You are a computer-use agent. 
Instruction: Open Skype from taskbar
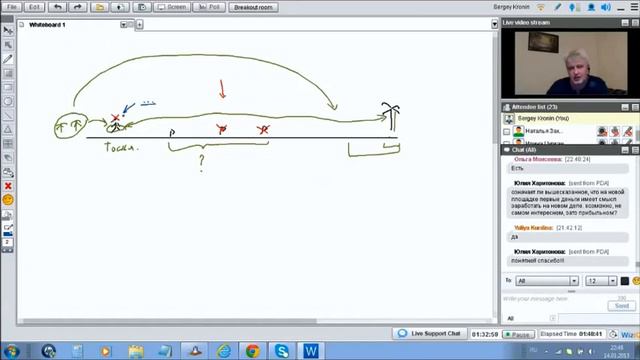(282, 351)
